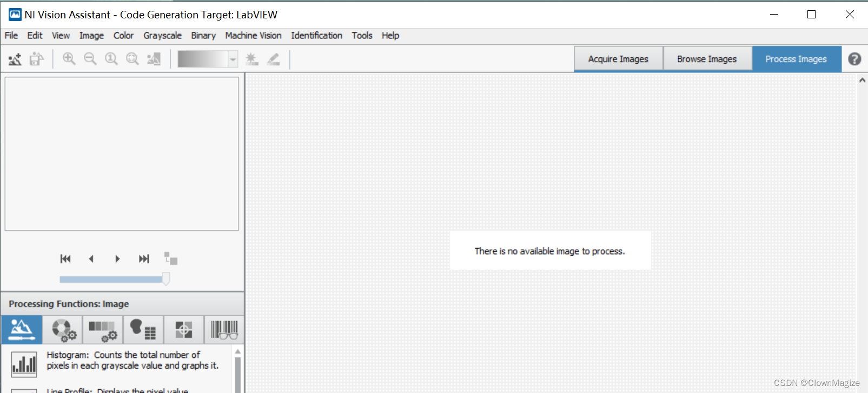Click the Histogram function icon
868x393 pixels.
point(24,364)
